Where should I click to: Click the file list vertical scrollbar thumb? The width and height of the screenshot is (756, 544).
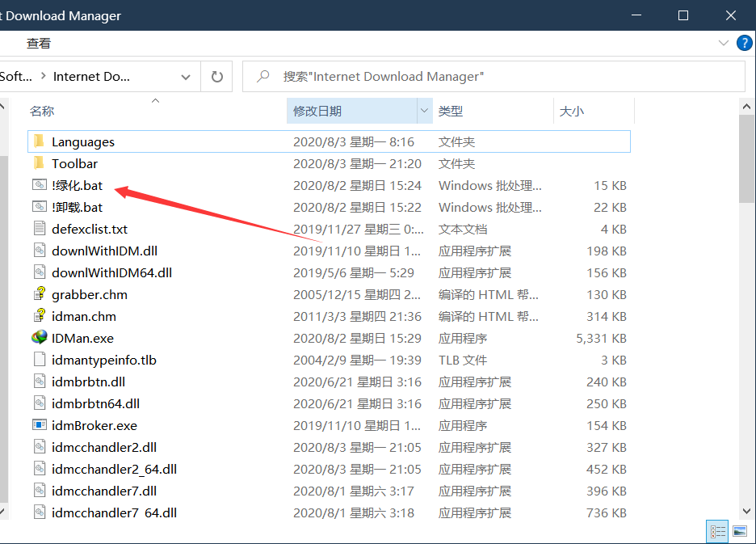746,159
